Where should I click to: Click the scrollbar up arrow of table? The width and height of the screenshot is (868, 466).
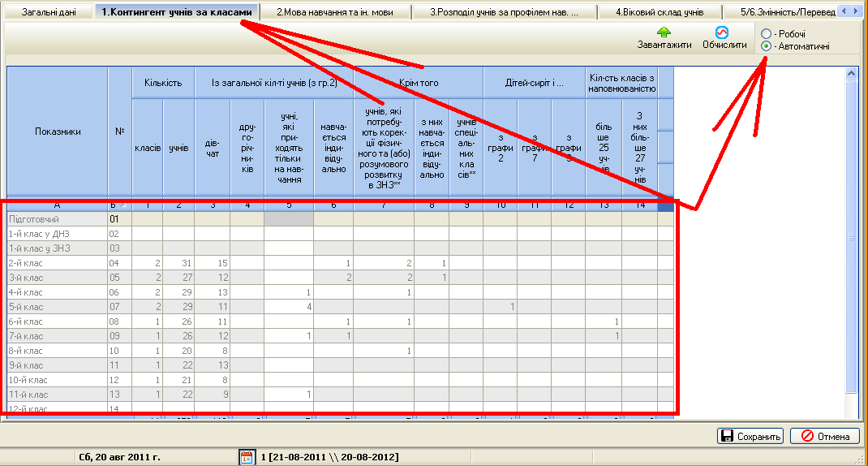[852, 73]
